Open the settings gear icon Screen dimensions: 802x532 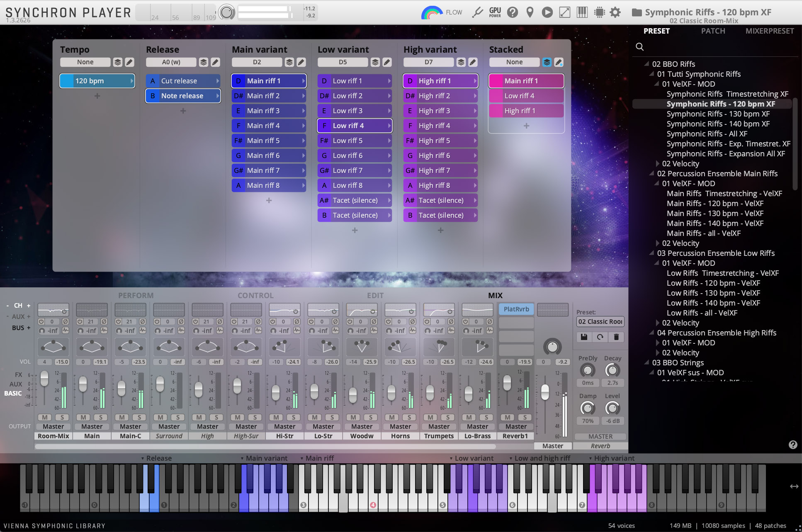pyautogui.click(x=615, y=12)
